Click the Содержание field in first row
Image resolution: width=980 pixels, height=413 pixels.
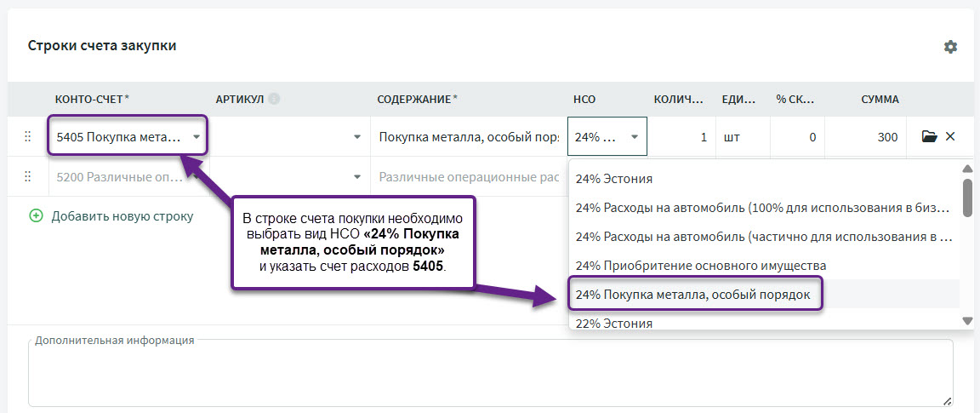click(468, 136)
